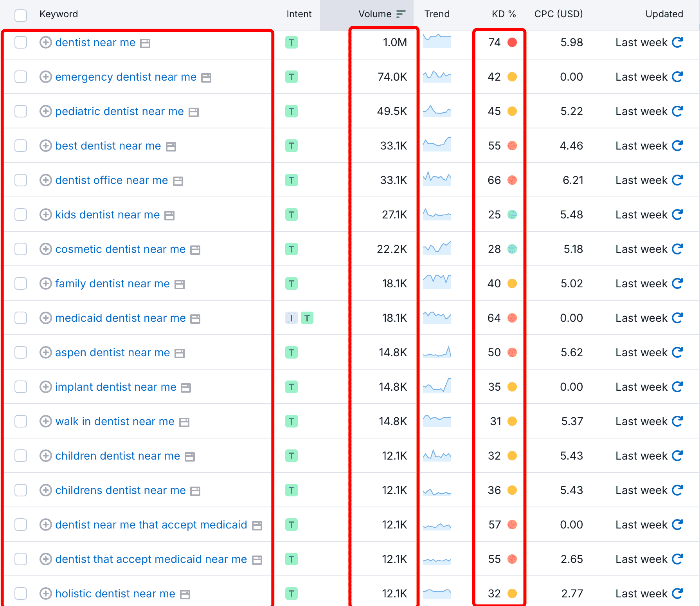The image size is (700, 606).
Task: Click the informational intent badge on medicaid dentist near me
Action: [x=291, y=318]
